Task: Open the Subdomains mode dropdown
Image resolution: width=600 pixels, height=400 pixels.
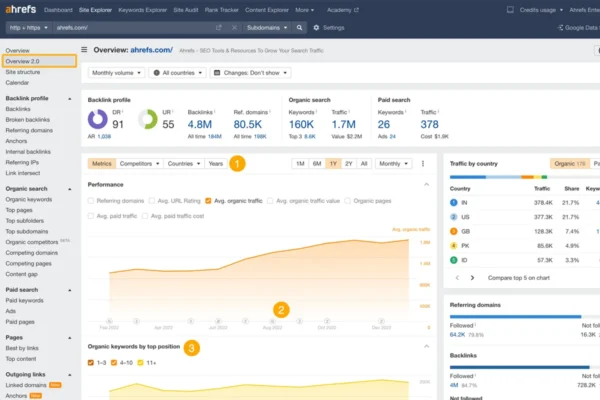Action: point(267,28)
